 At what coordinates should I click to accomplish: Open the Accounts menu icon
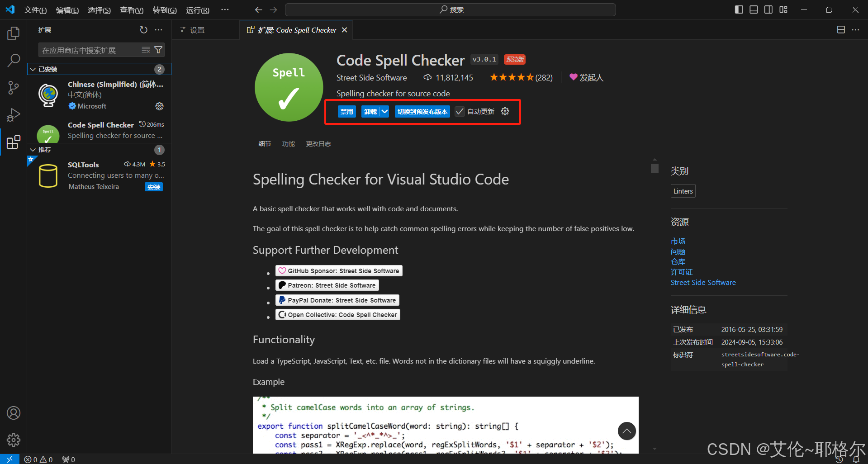pos(14,413)
